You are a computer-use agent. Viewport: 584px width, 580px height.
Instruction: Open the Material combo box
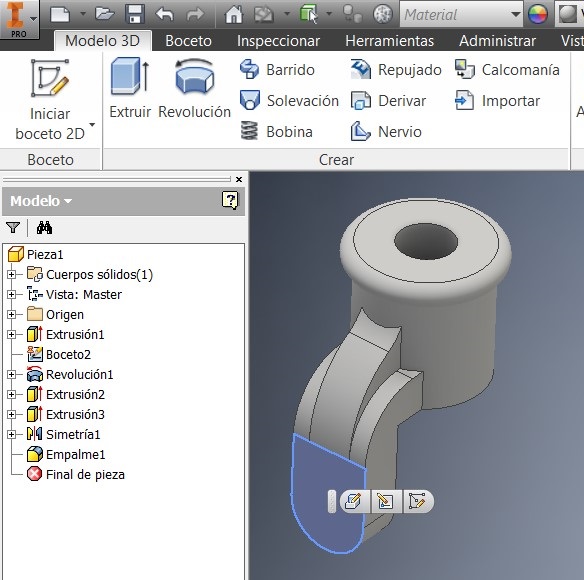tap(461, 15)
